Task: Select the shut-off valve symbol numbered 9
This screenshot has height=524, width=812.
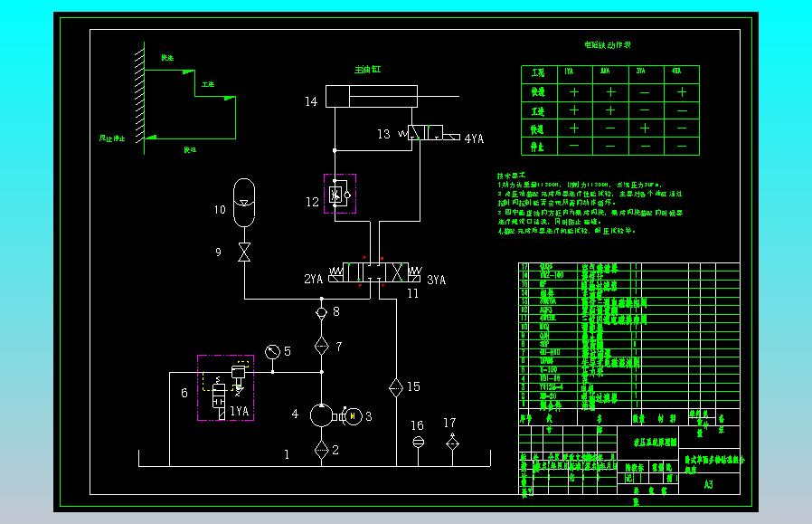Action: [244, 252]
